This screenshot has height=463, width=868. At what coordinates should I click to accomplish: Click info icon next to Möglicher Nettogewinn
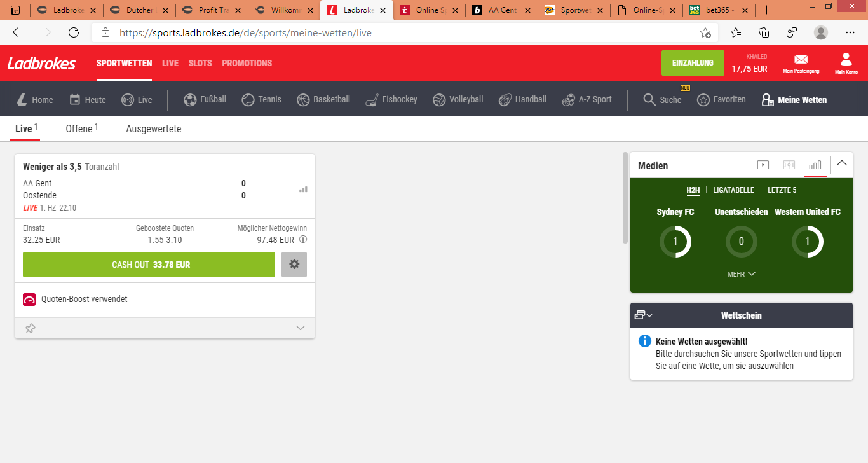303,240
